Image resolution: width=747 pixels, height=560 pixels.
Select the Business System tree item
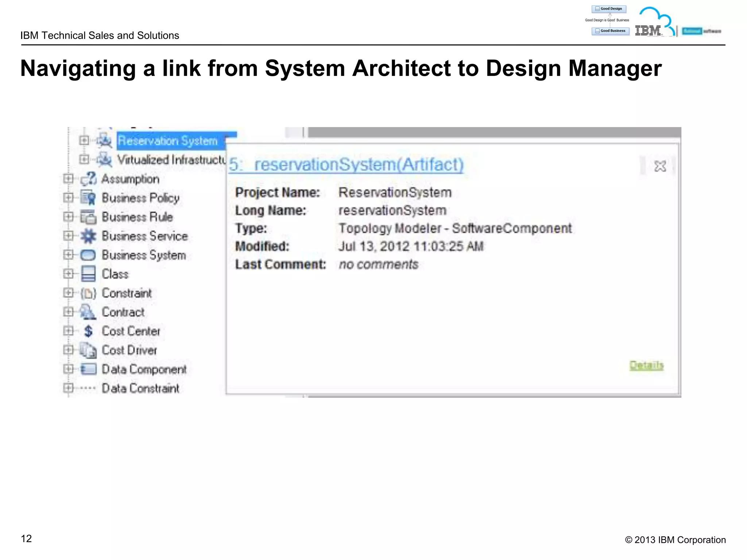144,255
